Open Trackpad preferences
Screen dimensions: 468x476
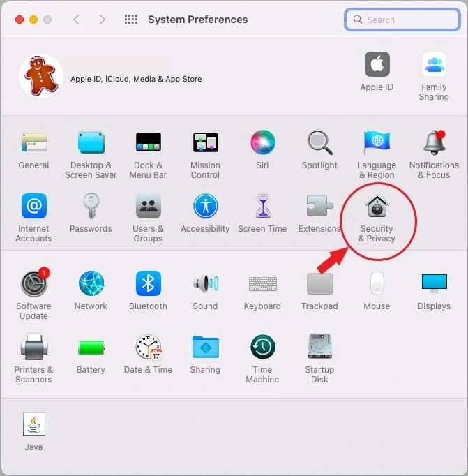click(x=319, y=283)
